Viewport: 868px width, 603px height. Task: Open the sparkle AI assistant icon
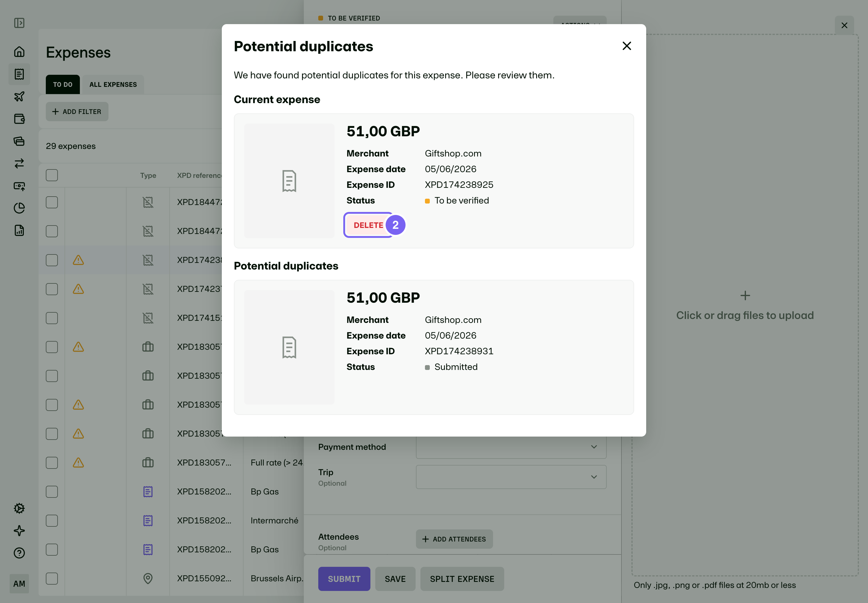pos(19,530)
